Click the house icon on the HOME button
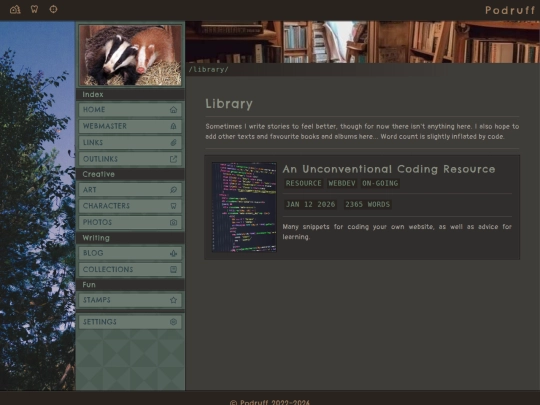540x405 pixels. (173, 110)
